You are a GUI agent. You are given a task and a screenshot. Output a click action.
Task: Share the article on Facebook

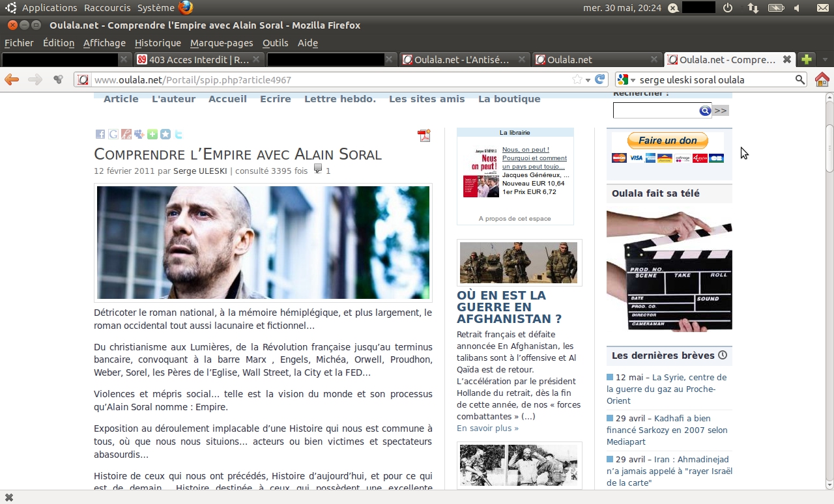(x=100, y=134)
